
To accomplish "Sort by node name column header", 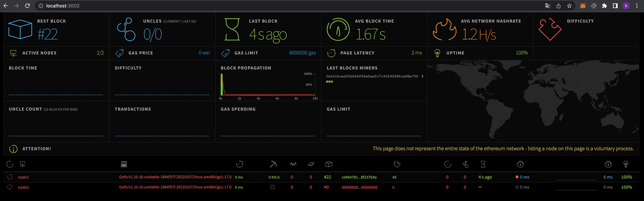I will pyautogui.click(x=22, y=164).
